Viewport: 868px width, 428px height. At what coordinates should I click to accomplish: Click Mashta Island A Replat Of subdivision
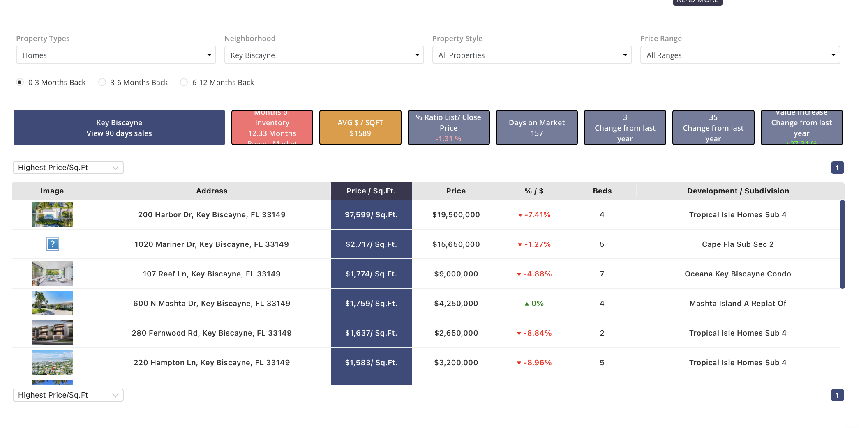point(738,304)
